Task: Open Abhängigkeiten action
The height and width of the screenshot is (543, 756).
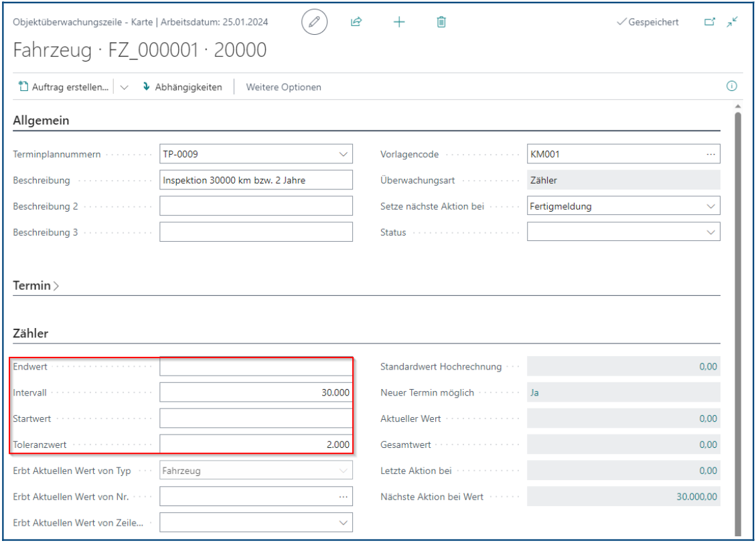Action: (x=182, y=87)
